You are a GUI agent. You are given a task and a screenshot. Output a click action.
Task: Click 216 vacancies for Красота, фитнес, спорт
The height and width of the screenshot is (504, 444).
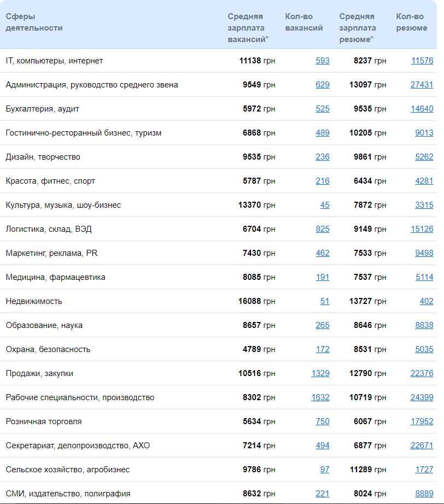pyautogui.click(x=323, y=181)
